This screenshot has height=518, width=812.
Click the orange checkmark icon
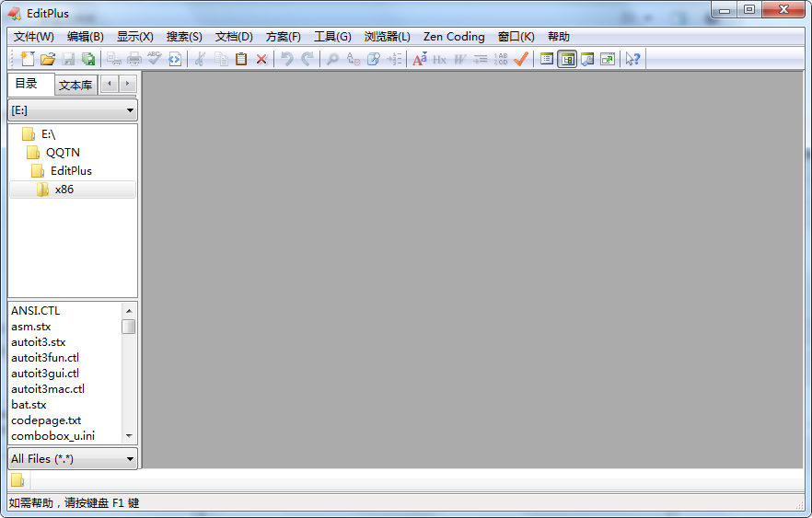coord(521,59)
